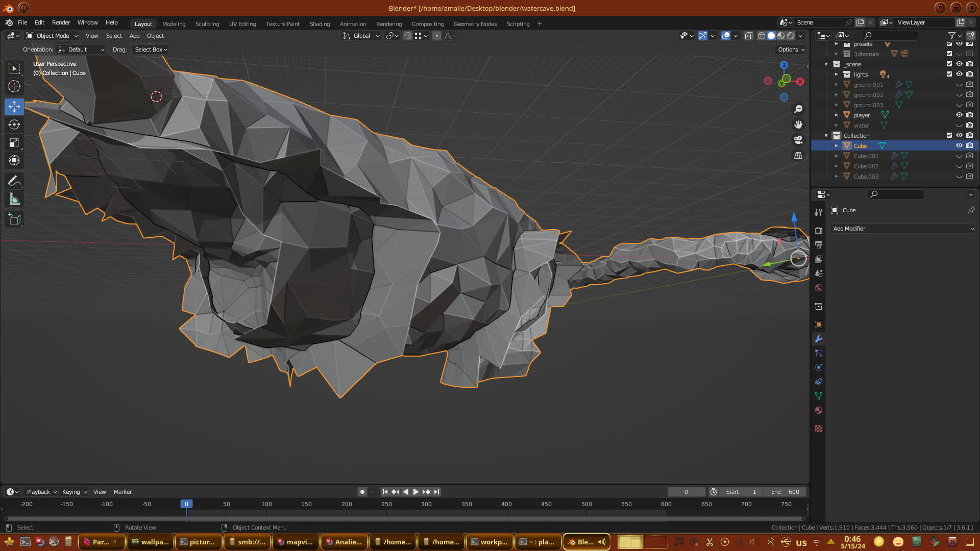Uncheck the lights collection checkbox

[x=949, y=74]
